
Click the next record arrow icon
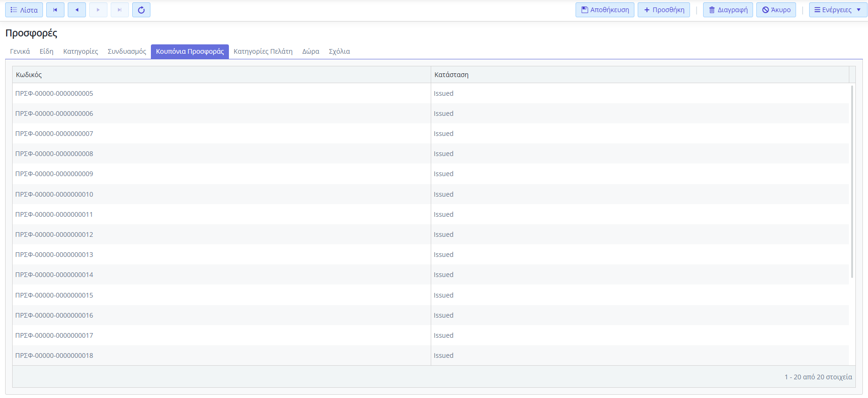[x=98, y=10]
